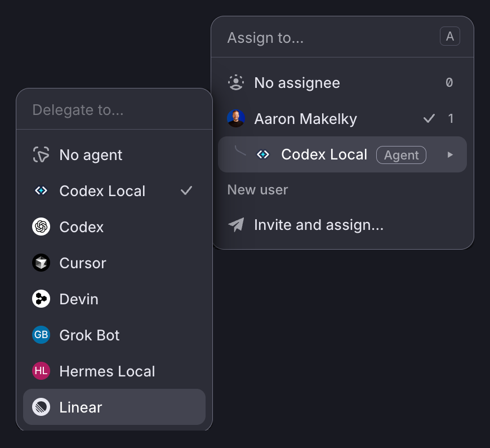
Task: Click the Codex Local icon in Assign menu
Action: click(263, 154)
